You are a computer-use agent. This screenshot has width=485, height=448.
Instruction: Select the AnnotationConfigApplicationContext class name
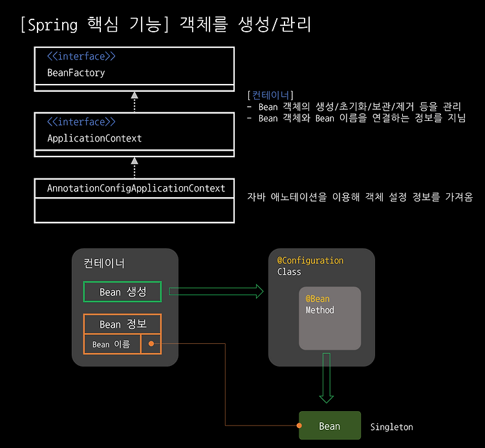(136, 188)
